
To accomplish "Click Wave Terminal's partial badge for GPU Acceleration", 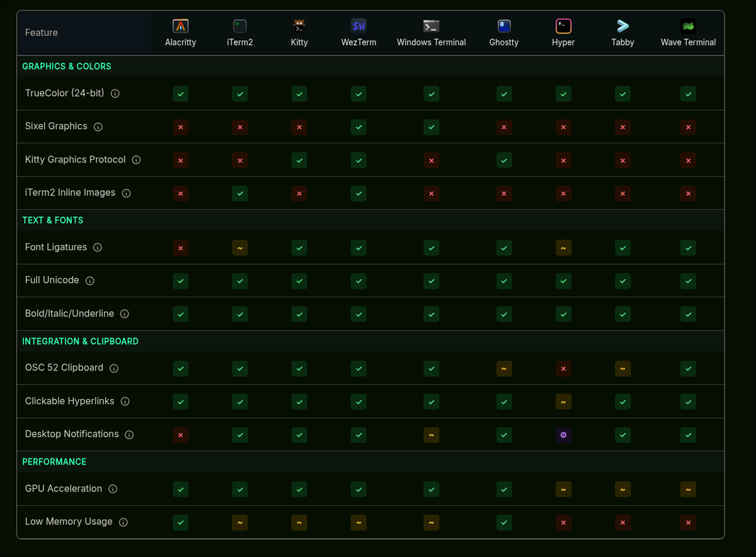I will 688,489.
